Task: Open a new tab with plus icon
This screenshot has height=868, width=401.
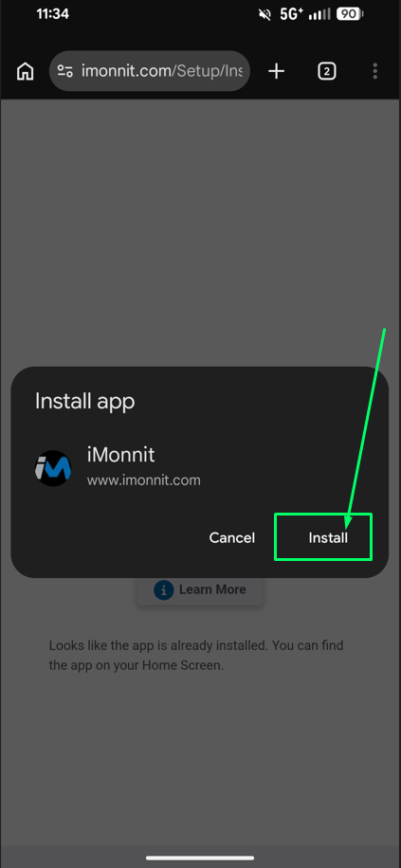Action: [276, 71]
